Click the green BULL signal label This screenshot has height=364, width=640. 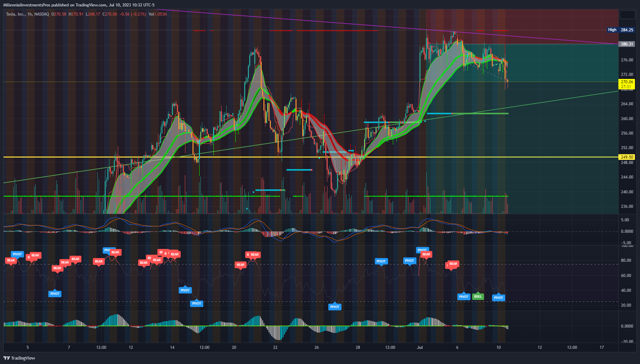click(x=478, y=297)
